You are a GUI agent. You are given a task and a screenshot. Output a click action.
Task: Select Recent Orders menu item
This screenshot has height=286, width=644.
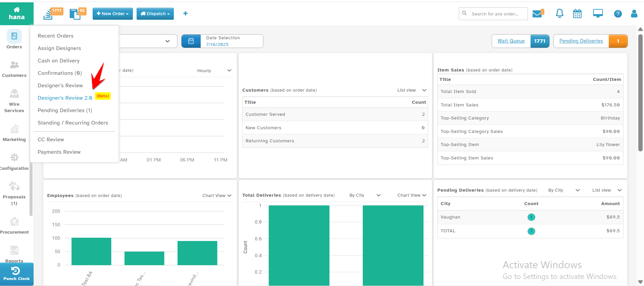55,36
